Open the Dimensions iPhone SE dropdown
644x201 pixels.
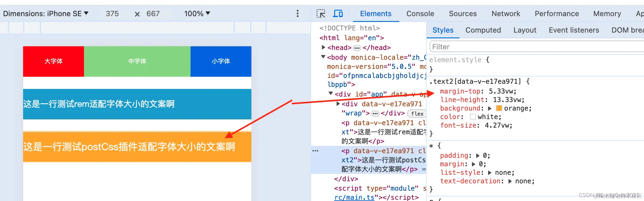click(46, 14)
